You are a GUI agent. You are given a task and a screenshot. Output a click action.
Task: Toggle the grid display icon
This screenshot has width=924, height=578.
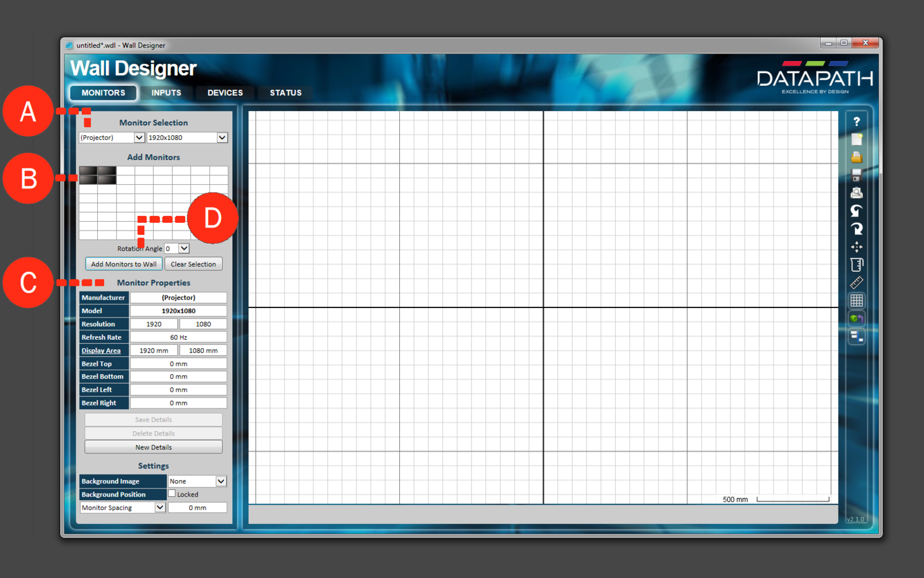click(x=856, y=300)
